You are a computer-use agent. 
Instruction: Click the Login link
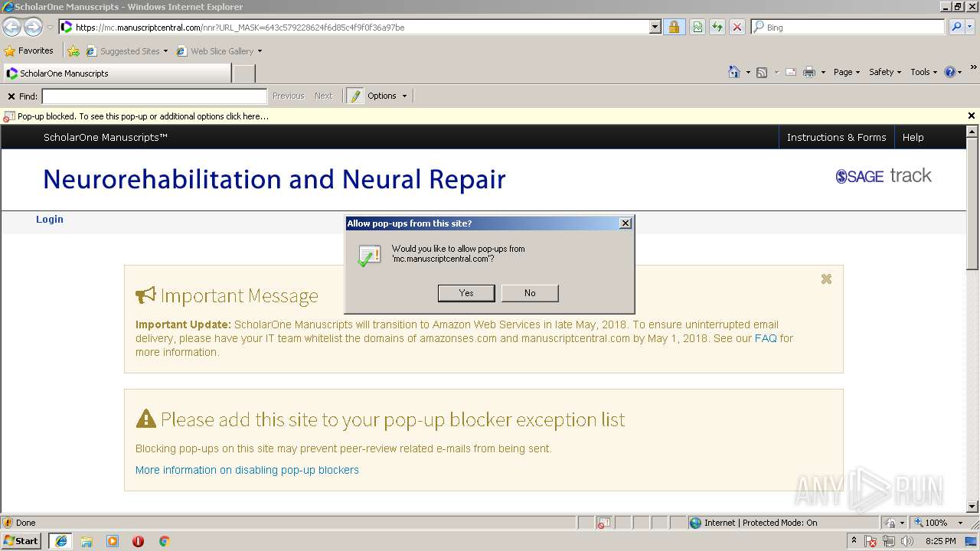point(50,219)
